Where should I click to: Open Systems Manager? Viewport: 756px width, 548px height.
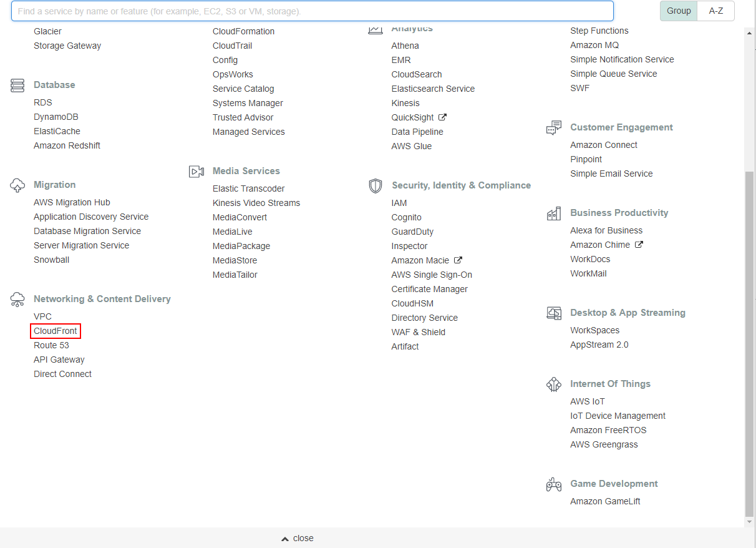[x=248, y=103]
